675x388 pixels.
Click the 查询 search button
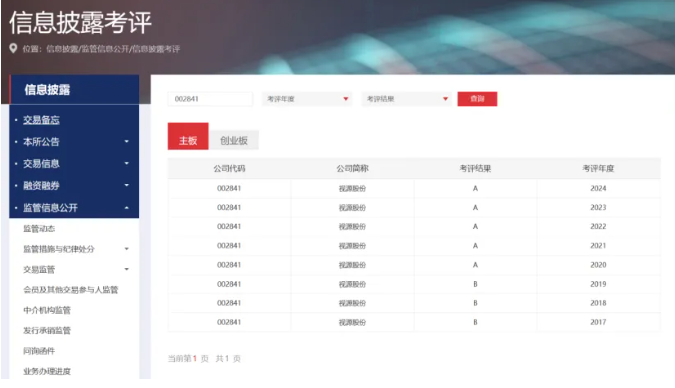tap(477, 99)
